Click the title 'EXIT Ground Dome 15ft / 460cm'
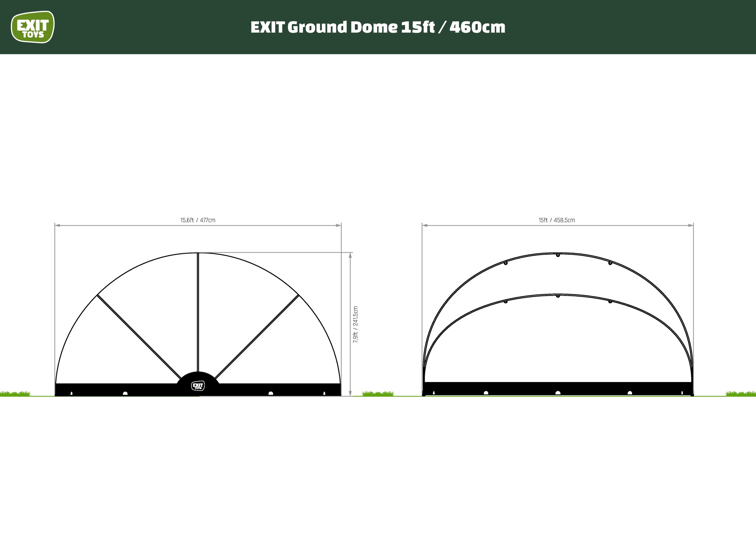 click(x=378, y=27)
